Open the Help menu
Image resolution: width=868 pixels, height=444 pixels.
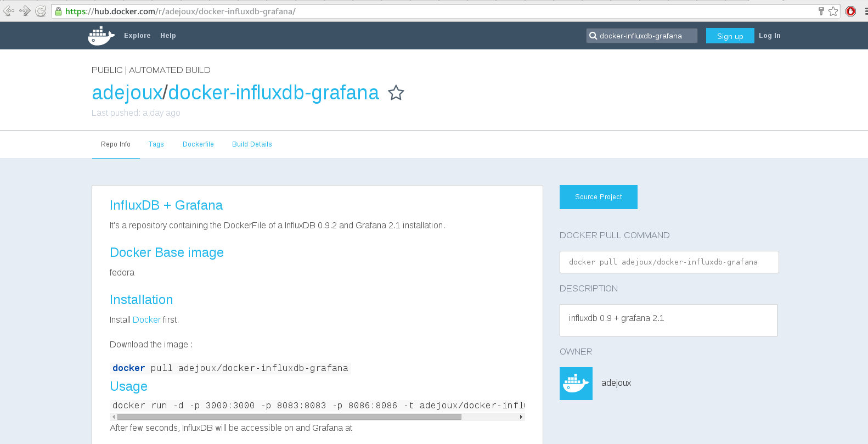point(168,36)
